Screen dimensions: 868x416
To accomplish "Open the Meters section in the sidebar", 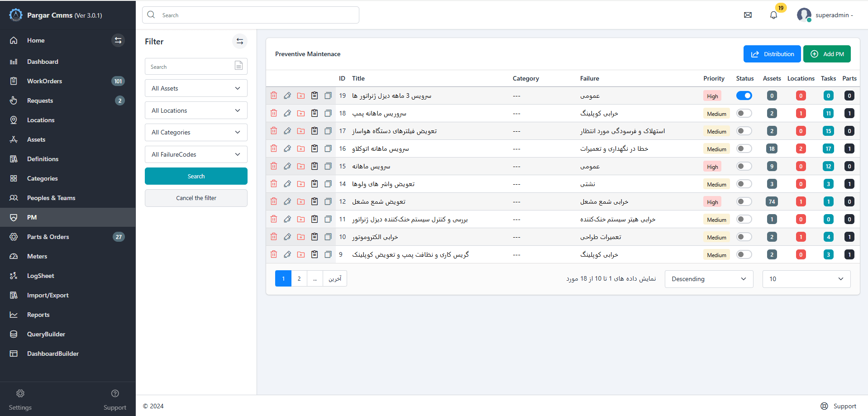I will (37, 256).
